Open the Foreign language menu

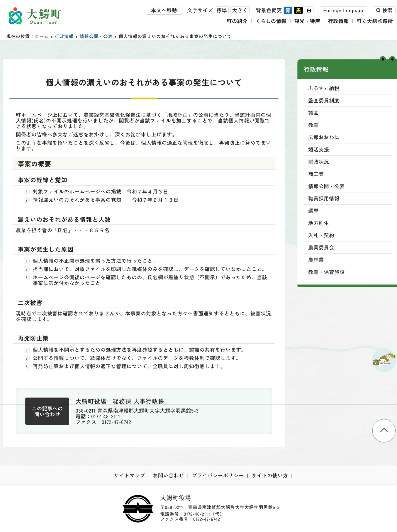tap(344, 10)
